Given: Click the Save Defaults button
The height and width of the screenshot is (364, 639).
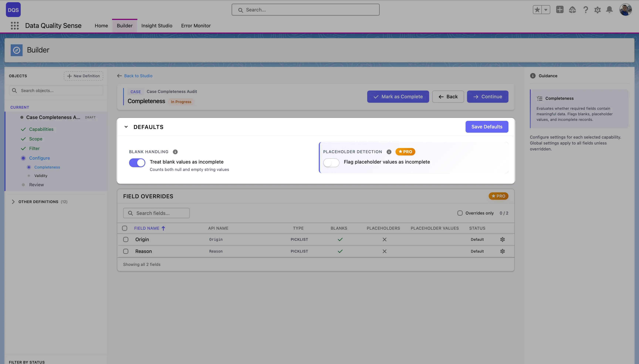Looking at the screenshot, I should 486,127.
